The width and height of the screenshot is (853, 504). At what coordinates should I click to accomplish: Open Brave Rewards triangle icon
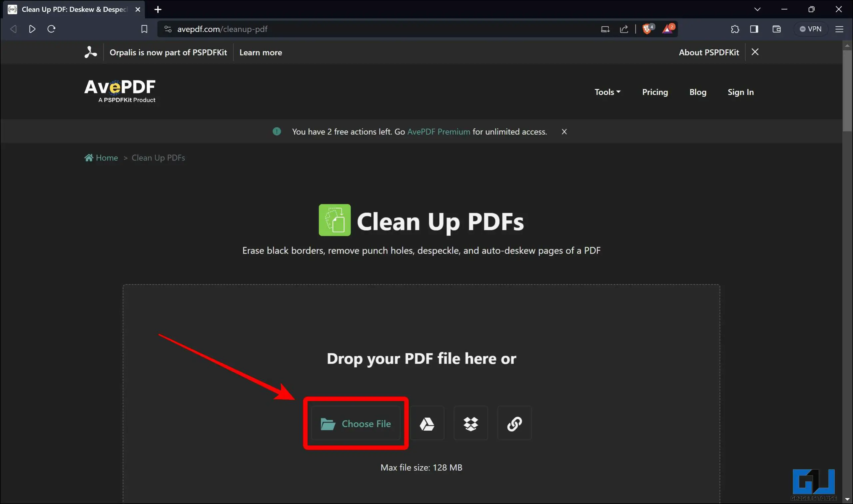point(668,29)
